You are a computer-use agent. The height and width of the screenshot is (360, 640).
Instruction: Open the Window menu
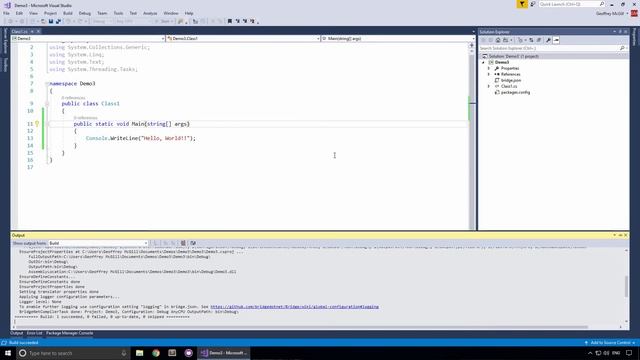tap(171, 13)
